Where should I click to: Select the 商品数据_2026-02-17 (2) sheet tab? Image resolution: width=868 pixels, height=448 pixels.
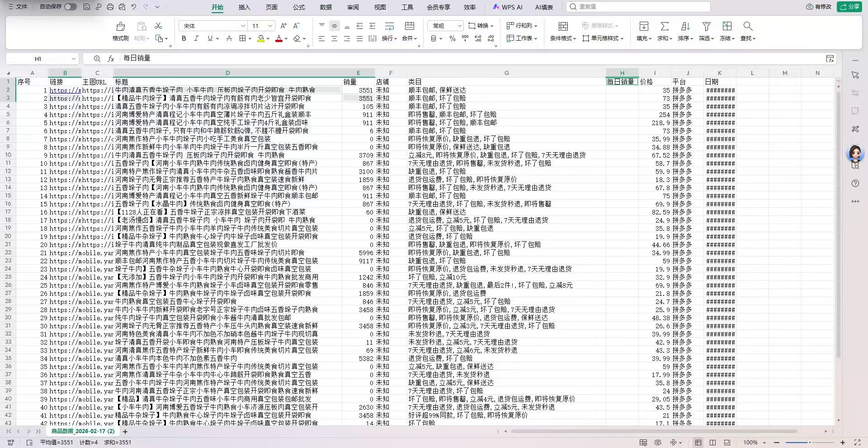tap(83, 431)
